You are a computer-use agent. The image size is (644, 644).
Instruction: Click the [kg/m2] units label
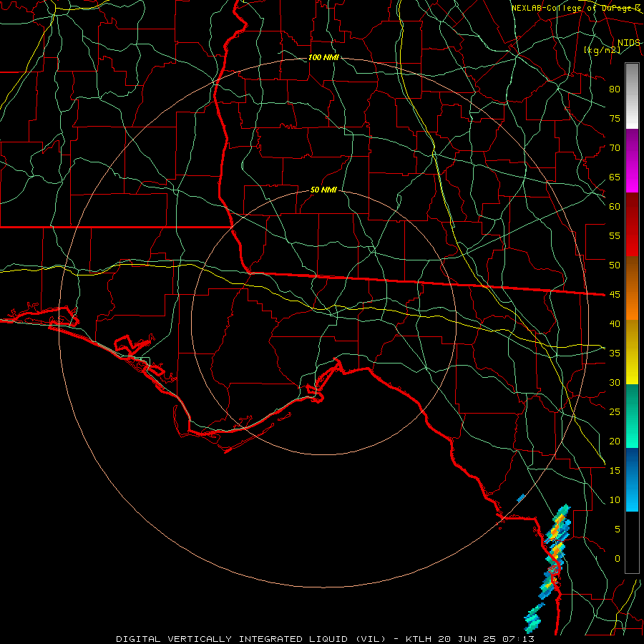tap(602, 50)
